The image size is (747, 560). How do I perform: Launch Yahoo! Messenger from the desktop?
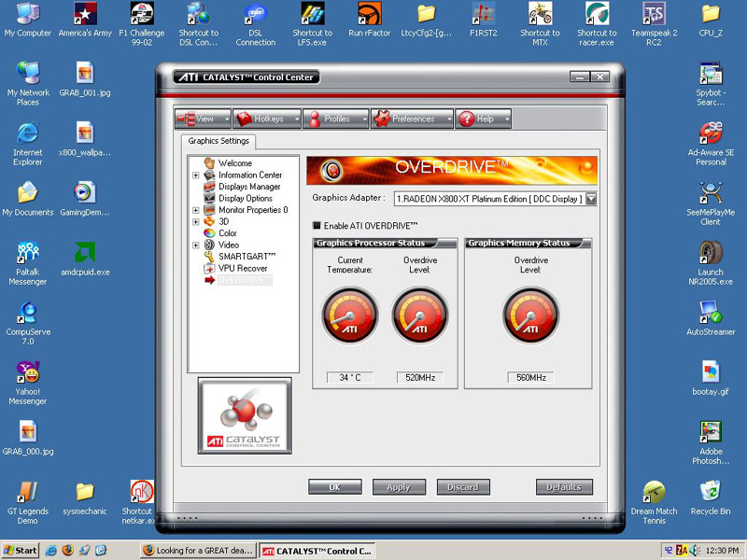(x=28, y=383)
